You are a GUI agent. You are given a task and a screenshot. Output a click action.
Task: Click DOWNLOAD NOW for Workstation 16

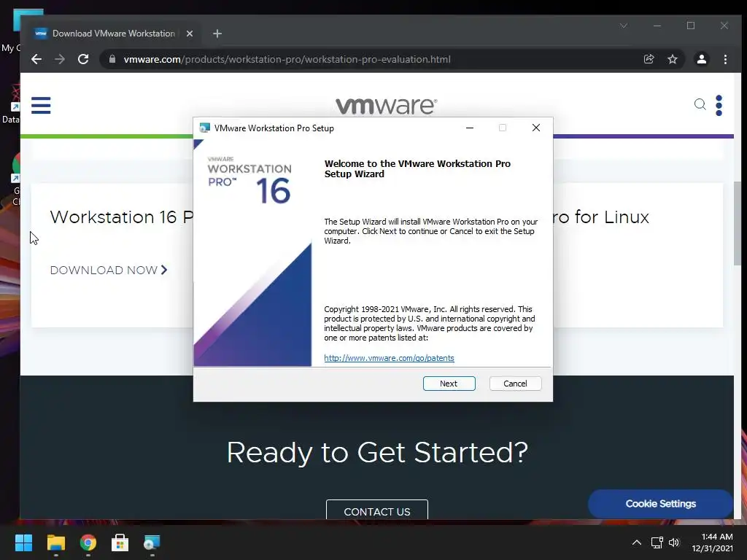point(109,270)
